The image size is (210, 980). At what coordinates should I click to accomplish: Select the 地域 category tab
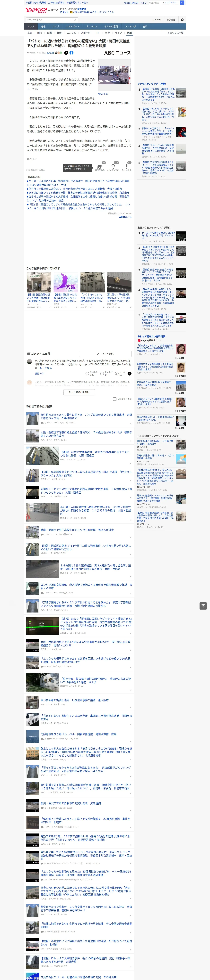[x=130, y=33]
